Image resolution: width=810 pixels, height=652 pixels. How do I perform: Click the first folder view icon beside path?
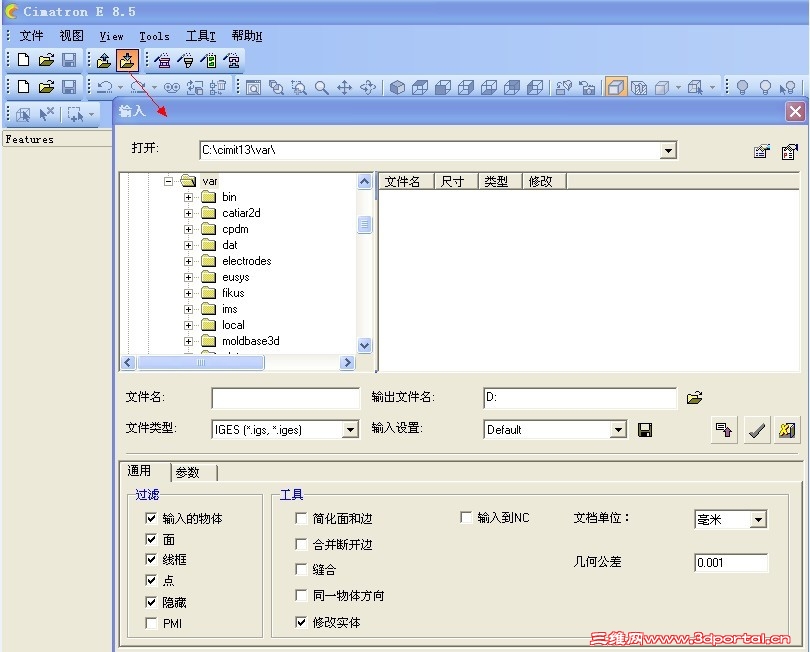[x=762, y=151]
